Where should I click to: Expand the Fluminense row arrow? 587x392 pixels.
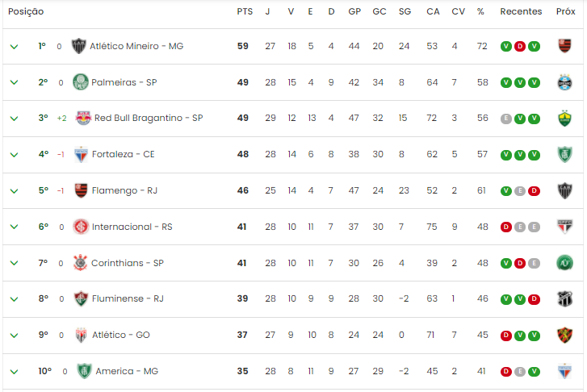click(15, 299)
